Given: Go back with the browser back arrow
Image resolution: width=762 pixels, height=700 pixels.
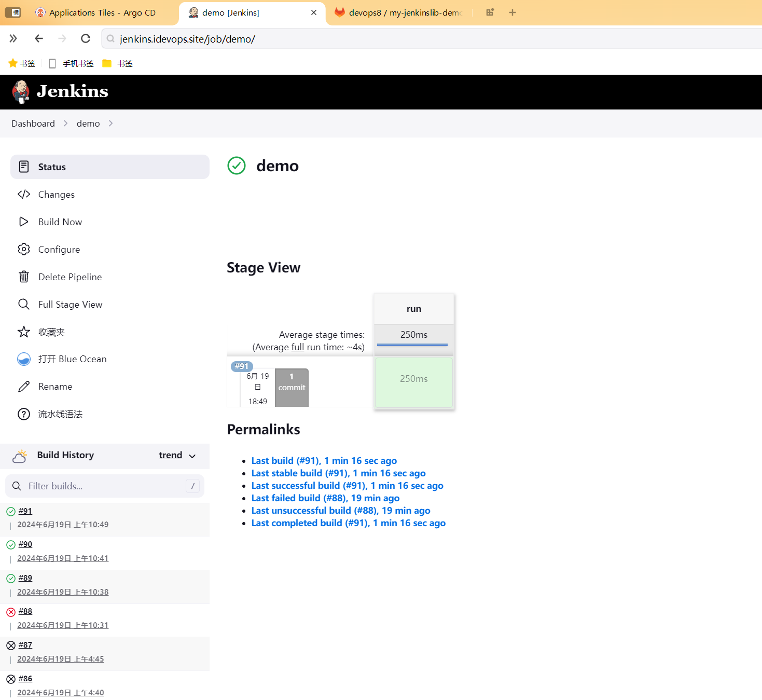Looking at the screenshot, I should 39,38.
